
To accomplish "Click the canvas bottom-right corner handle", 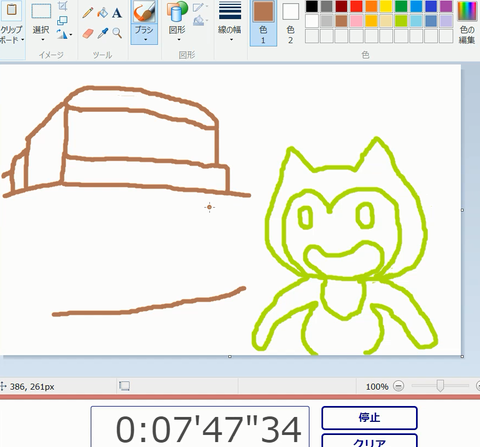I will 462,356.
